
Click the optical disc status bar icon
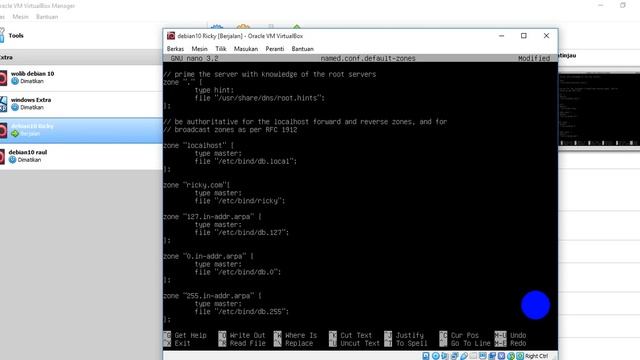[436, 356]
